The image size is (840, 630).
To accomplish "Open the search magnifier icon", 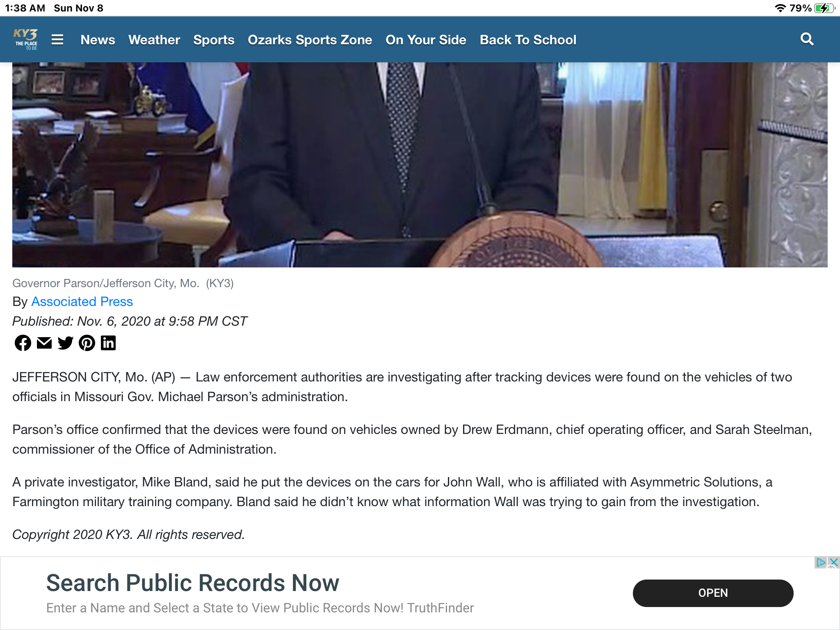I will coord(807,39).
